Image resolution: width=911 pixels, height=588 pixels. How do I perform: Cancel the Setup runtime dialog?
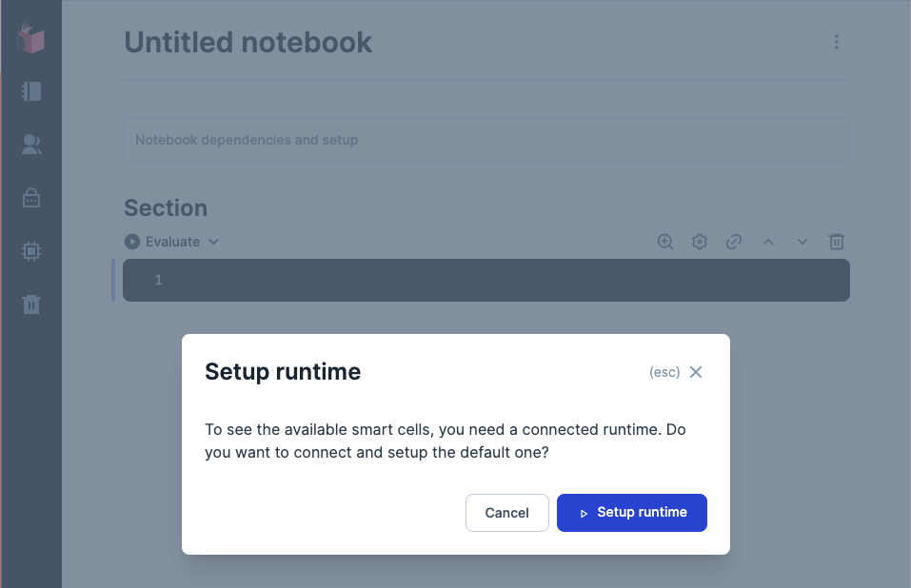tap(506, 512)
